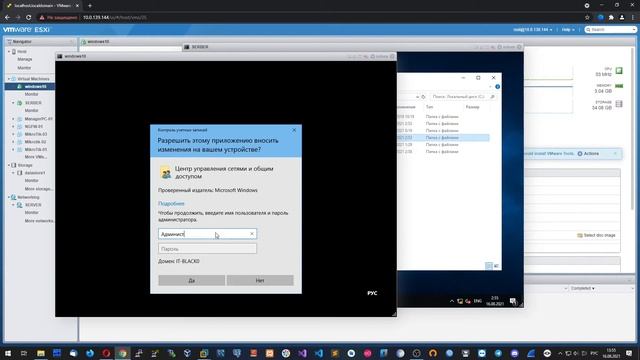
Task: Select the Mikrotik-02 virtual machine in the Navigator
Action: coord(35,142)
